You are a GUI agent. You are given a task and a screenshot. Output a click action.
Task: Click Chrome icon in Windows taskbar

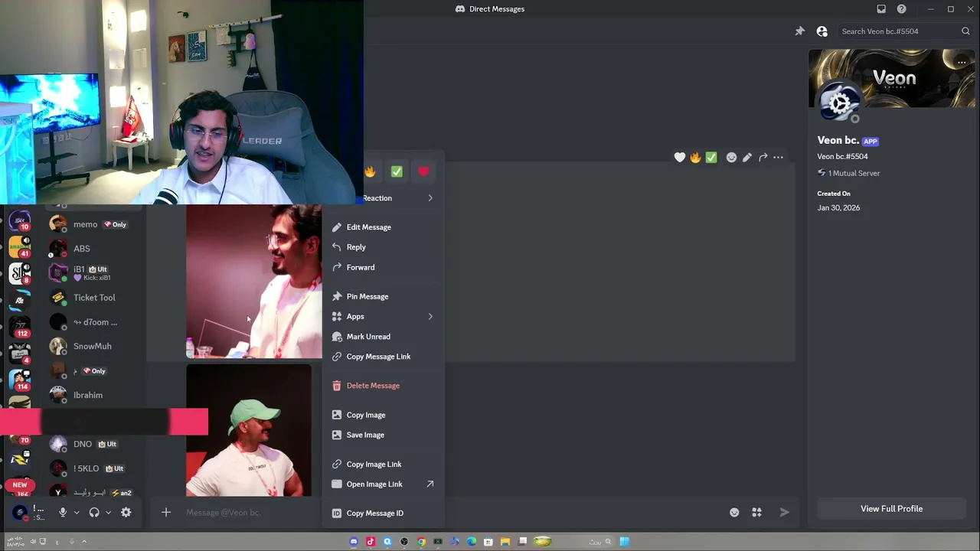pos(421,542)
